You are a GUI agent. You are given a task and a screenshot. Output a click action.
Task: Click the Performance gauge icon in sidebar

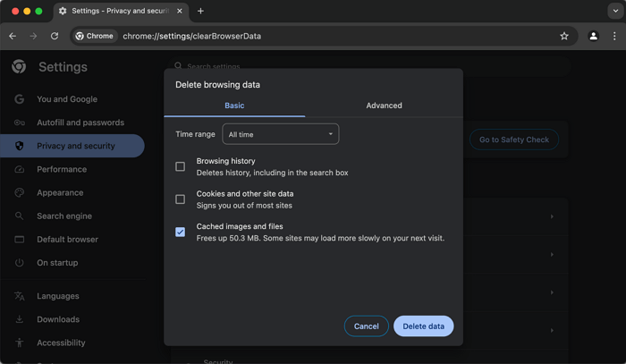click(x=20, y=169)
